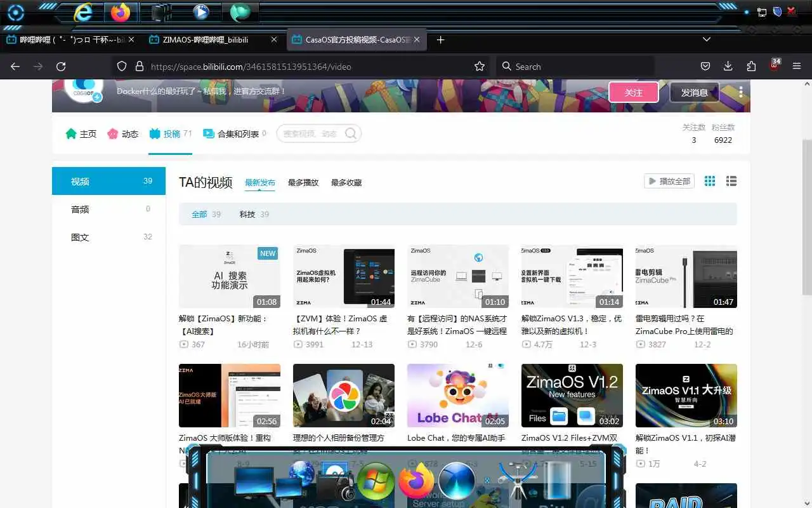Viewport: 812px width, 508px height.
Task: Click the uBlock extension icon showing 34
Action: [x=775, y=65]
